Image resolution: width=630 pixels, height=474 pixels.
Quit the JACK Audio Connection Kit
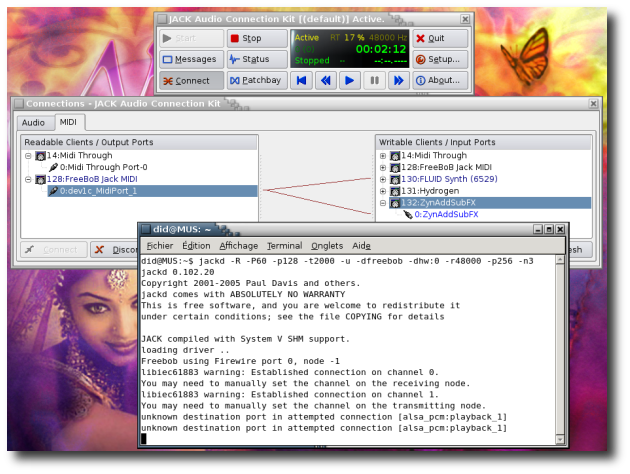pyautogui.click(x=439, y=38)
